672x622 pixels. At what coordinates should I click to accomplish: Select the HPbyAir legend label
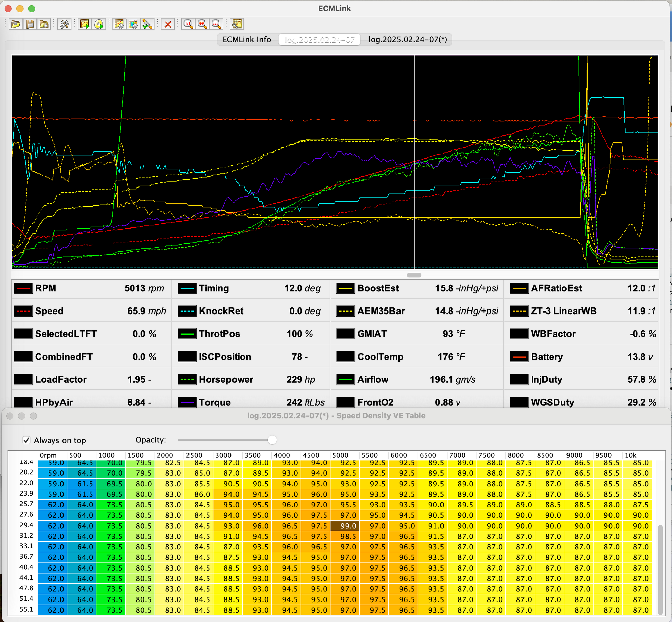(54, 402)
